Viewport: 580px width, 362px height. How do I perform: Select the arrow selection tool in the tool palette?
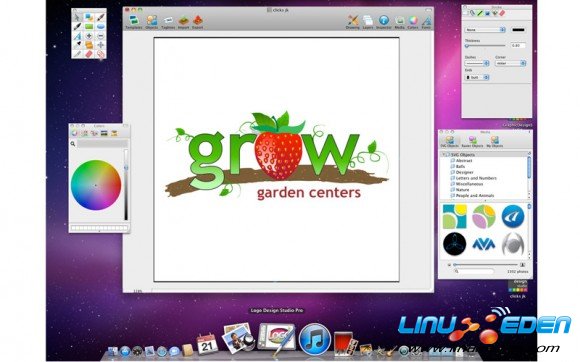pos(77,17)
